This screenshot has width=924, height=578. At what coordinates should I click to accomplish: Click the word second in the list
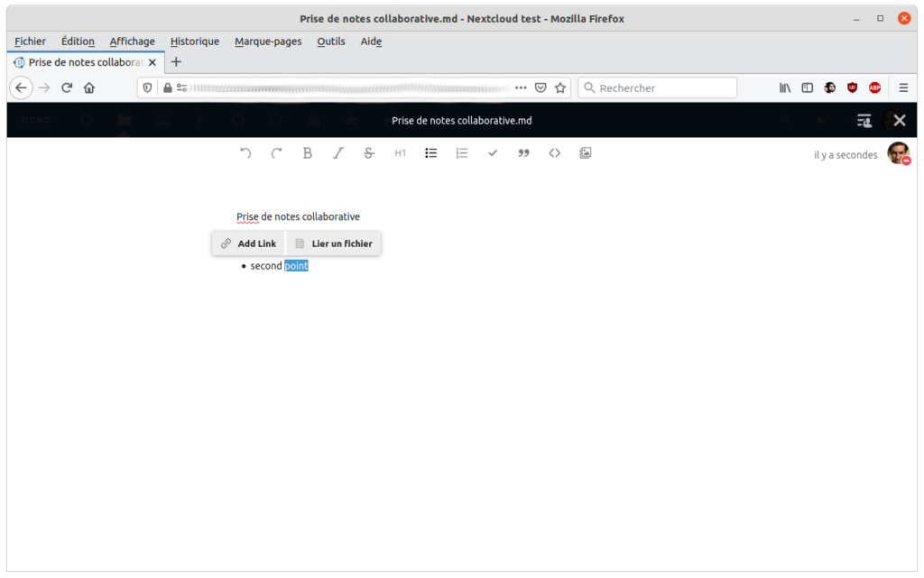point(266,266)
